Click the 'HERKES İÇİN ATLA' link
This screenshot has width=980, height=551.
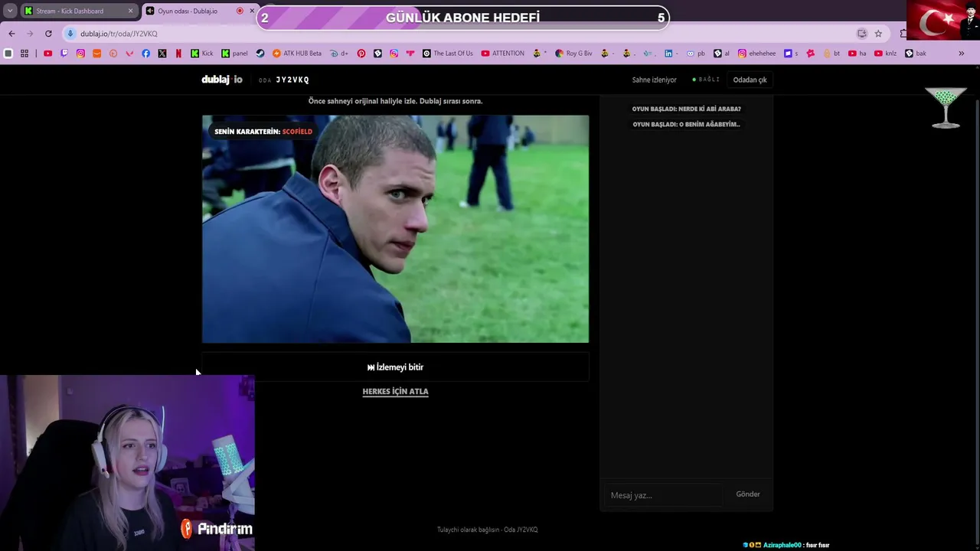[x=395, y=391]
